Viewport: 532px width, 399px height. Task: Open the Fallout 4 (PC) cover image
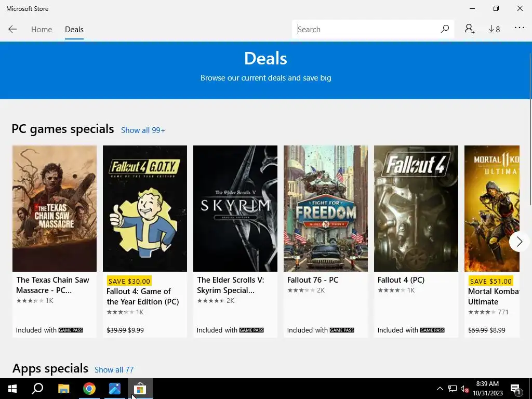tap(416, 208)
